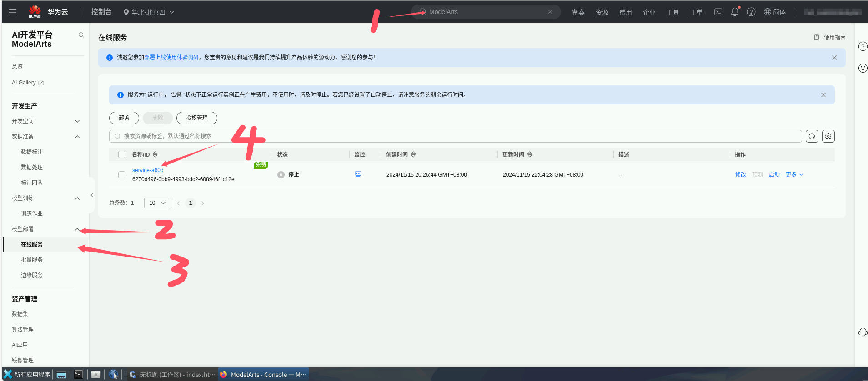The width and height of the screenshot is (868, 381).
Task: Switch to the index.html editor window
Action: (172, 375)
